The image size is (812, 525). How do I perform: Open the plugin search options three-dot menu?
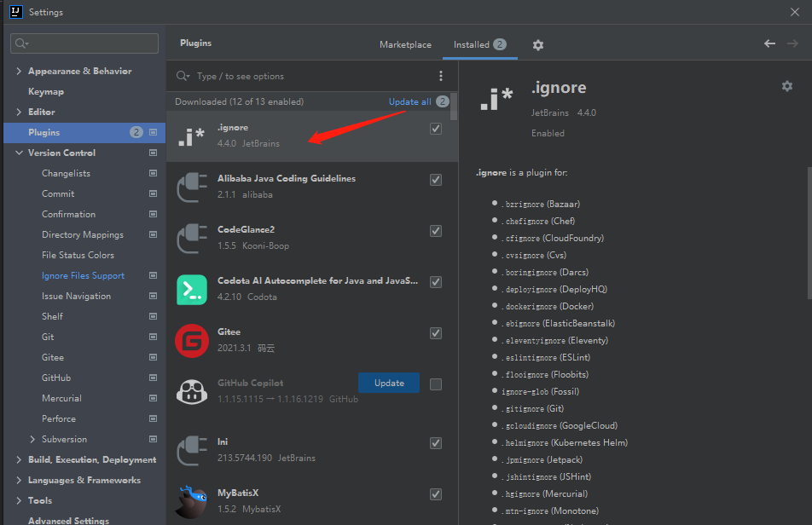pos(441,76)
